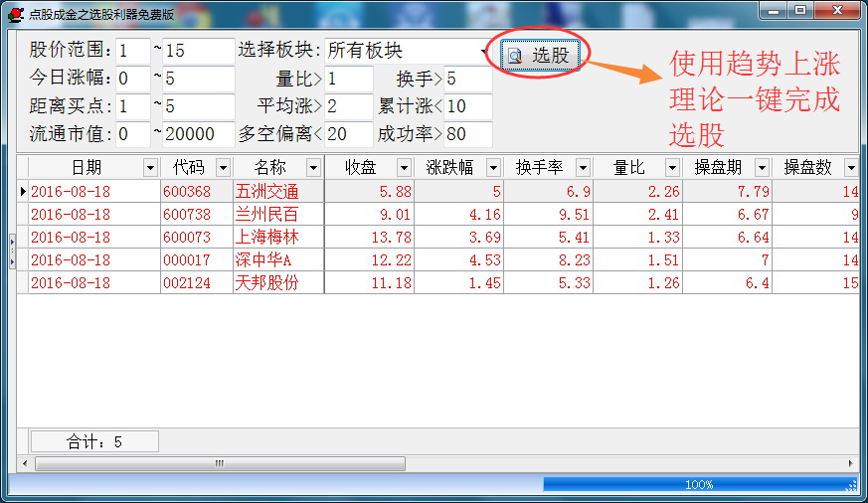Click closing price 9.01
Image resolution: width=868 pixels, height=503 pixels.
[x=396, y=214]
